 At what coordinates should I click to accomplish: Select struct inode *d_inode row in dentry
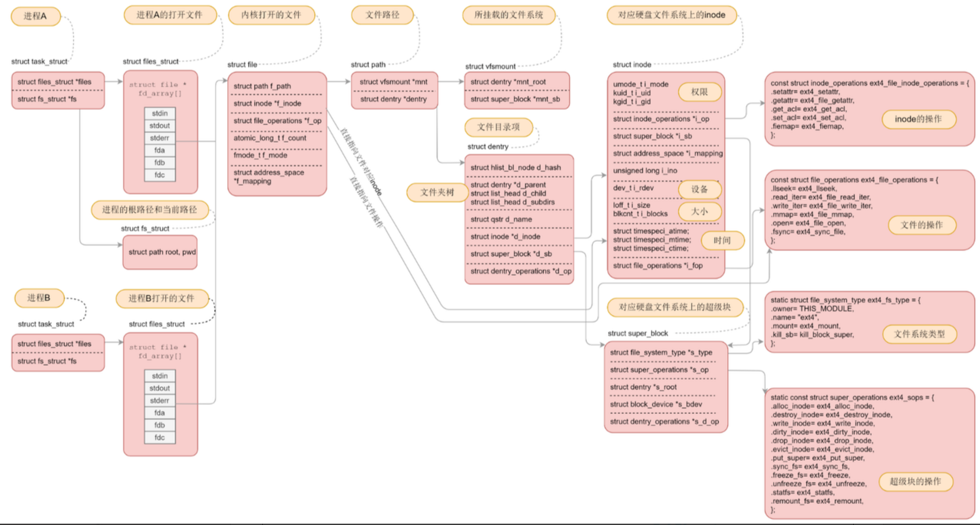point(505,237)
